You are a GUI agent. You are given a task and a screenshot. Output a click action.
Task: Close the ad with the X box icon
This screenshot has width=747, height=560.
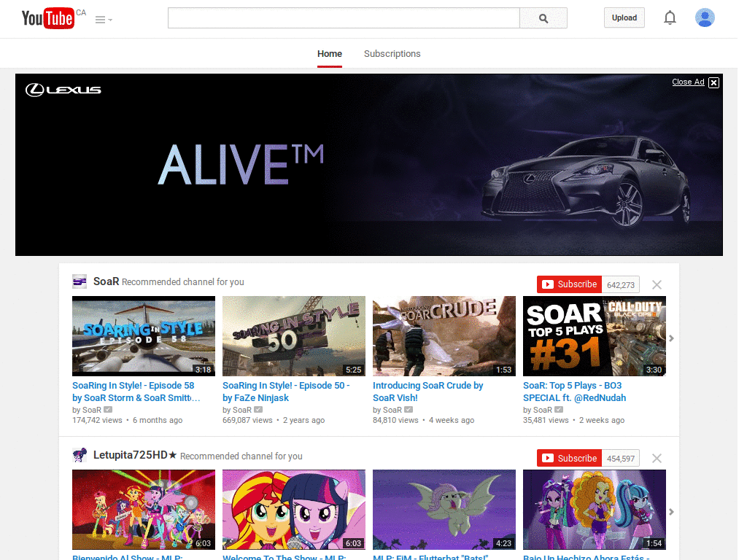click(x=713, y=82)
